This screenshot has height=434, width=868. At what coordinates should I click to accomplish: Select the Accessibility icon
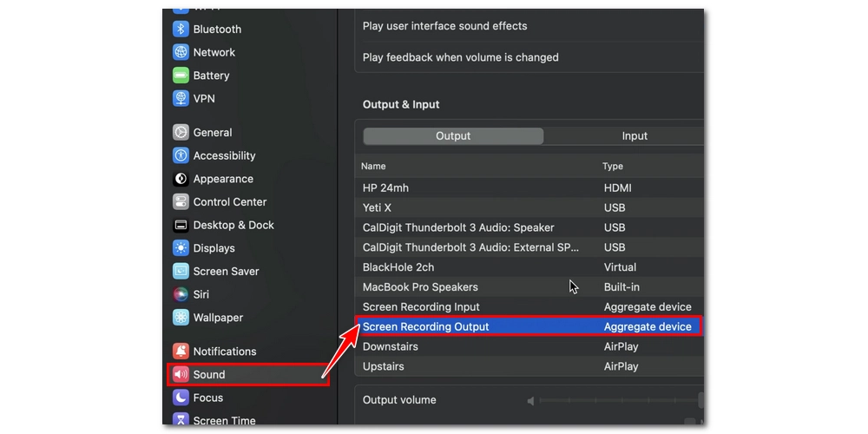[181, 155]
